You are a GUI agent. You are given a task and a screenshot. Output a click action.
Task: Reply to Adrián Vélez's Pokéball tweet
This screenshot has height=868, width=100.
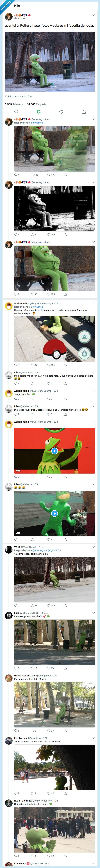tap(16, 365)
